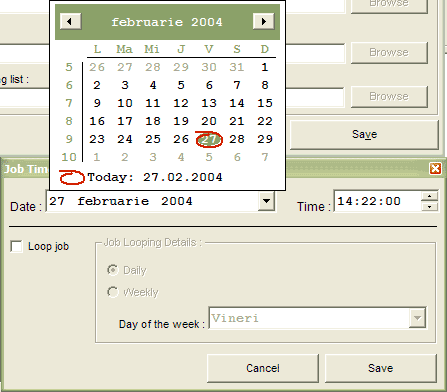Screen dimensions: 447x392
Task: Enable the Loop job checkbox
Action: [16, 247]
